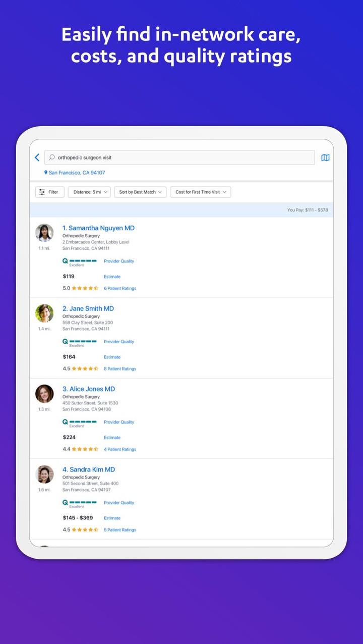Click the orthopedic surgeon visit search field
This screenshot has width=363, height=644.
tap(181, 157)
